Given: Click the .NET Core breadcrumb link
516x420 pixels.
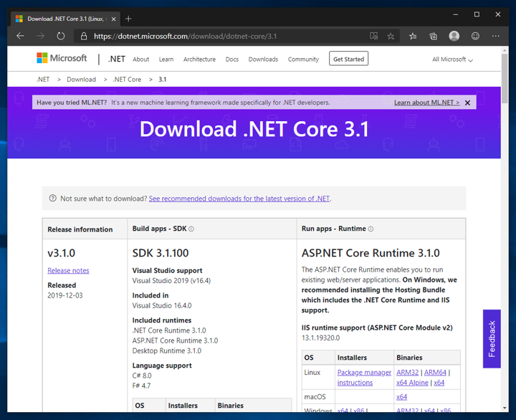Looking at the screenshot, I should (127, 80).
